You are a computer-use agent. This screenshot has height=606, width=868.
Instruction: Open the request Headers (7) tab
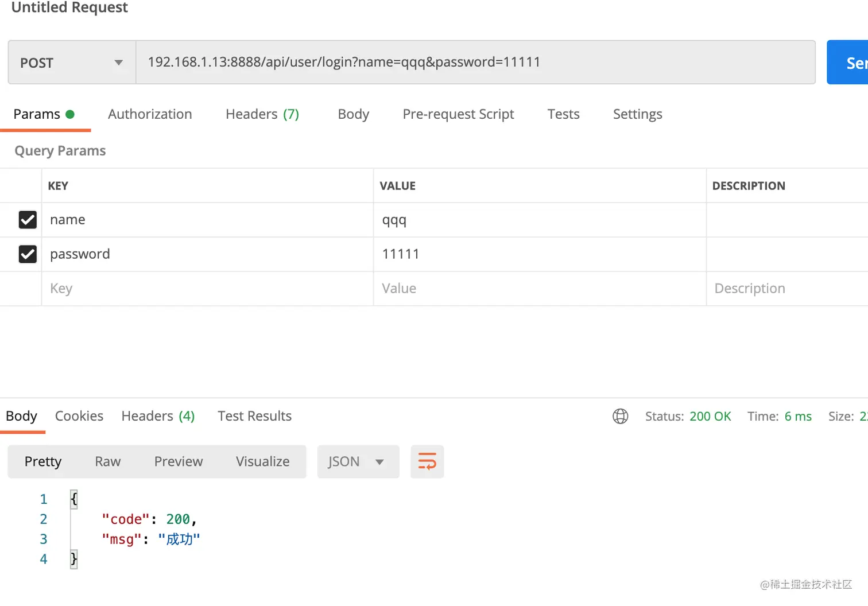262,114
